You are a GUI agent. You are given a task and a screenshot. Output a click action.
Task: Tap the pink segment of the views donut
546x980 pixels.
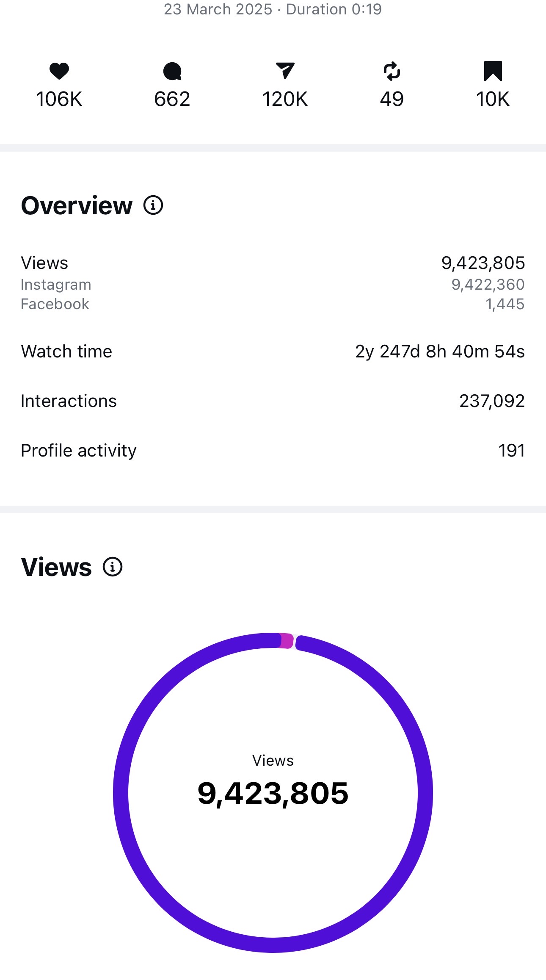(x=287, y=641)
